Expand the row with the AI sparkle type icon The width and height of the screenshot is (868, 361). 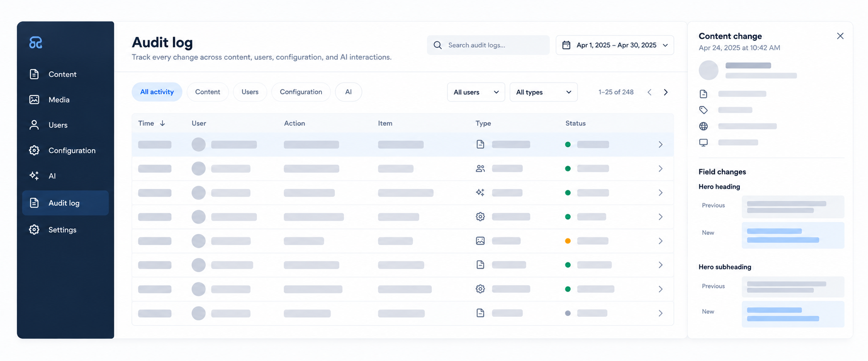pyautogui.click(x=660, y=192)
